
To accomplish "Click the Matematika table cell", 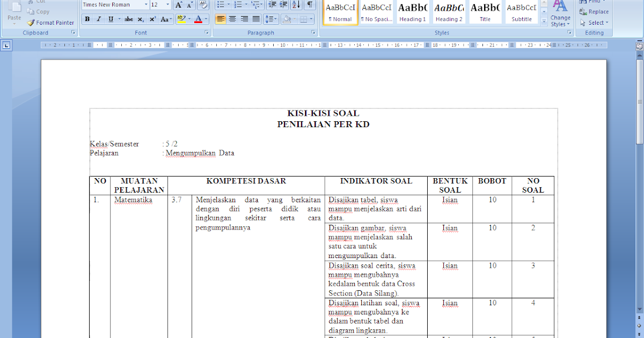I will pos(133,200).
